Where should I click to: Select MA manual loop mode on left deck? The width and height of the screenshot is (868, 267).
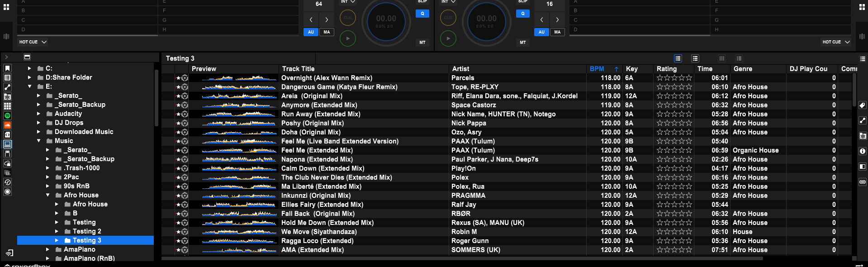click(327, 32)
